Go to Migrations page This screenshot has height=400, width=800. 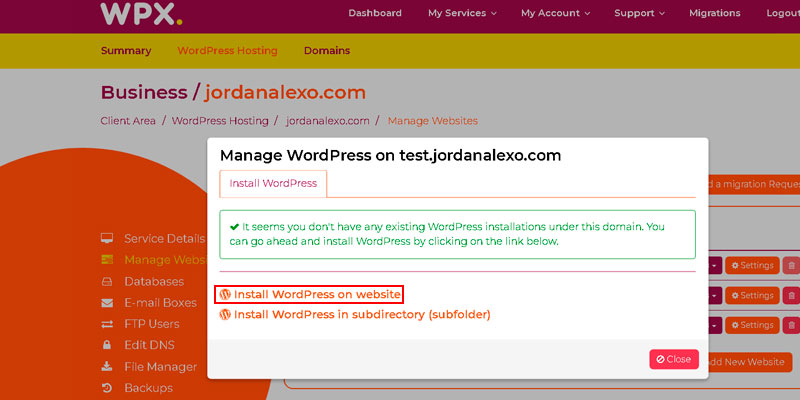715,13
